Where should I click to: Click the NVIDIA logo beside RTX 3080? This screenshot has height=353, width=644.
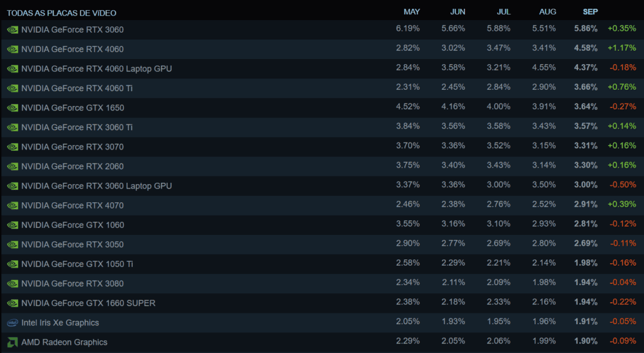(x=12, y=284)
